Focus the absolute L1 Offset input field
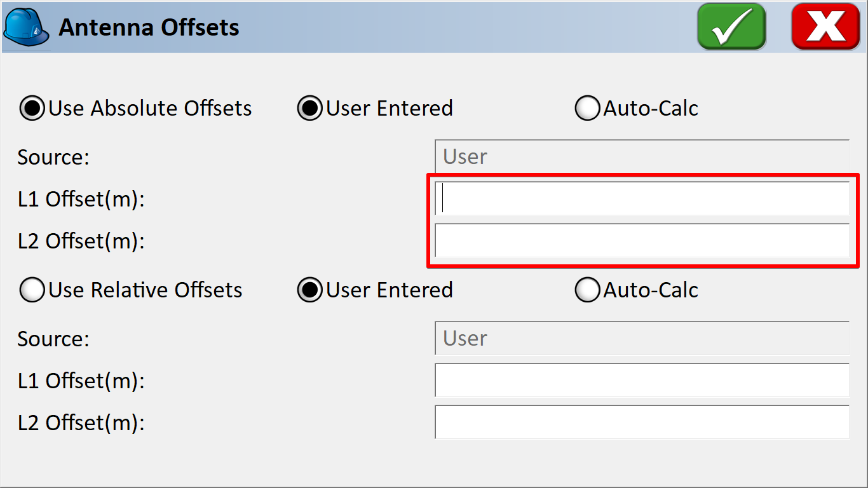This screenshot has height=488, width=868. (642, 198)
